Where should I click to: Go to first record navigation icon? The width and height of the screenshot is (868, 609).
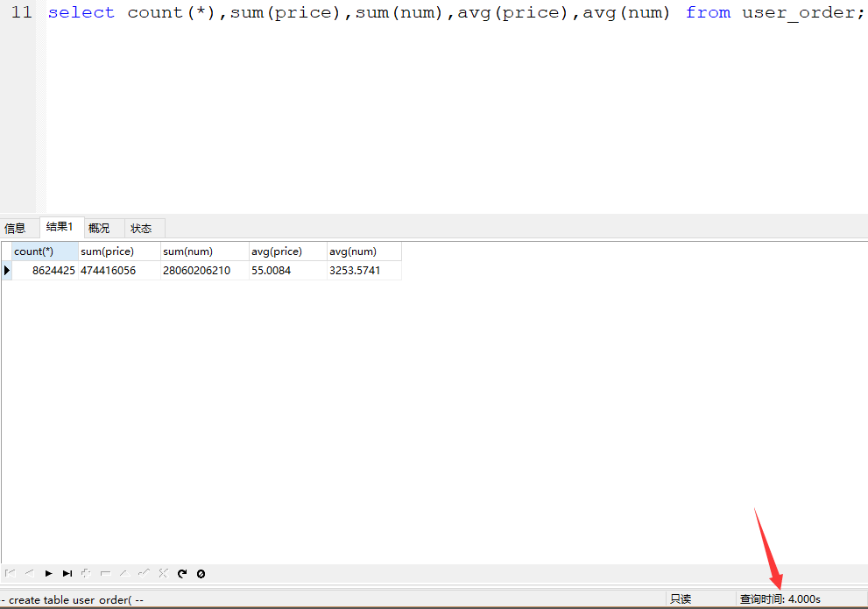tap(10, 574)
